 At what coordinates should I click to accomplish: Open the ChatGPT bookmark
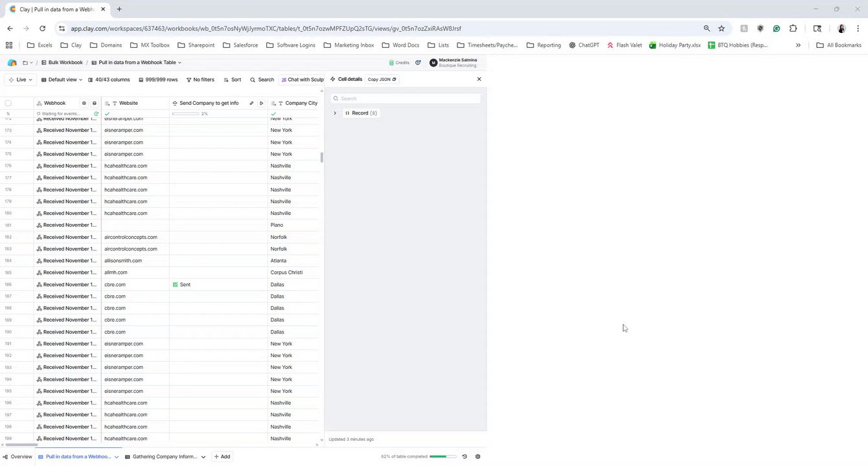point(584,45)
